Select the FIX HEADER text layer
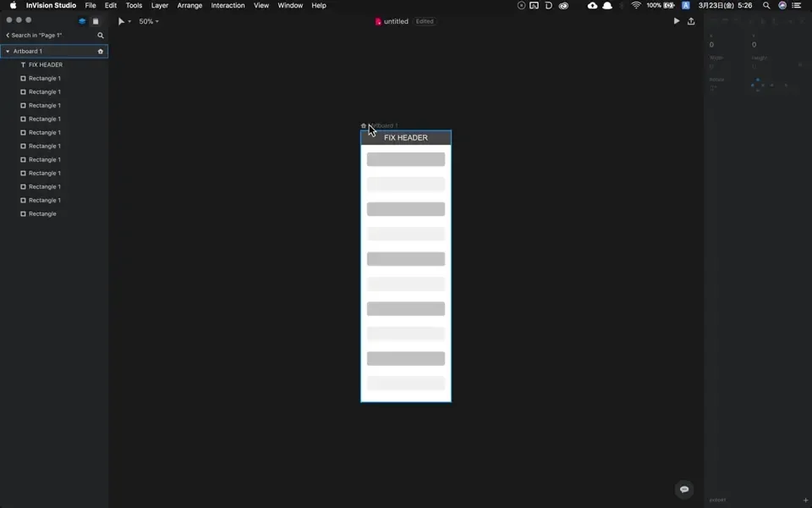 [x=45, y=65]
